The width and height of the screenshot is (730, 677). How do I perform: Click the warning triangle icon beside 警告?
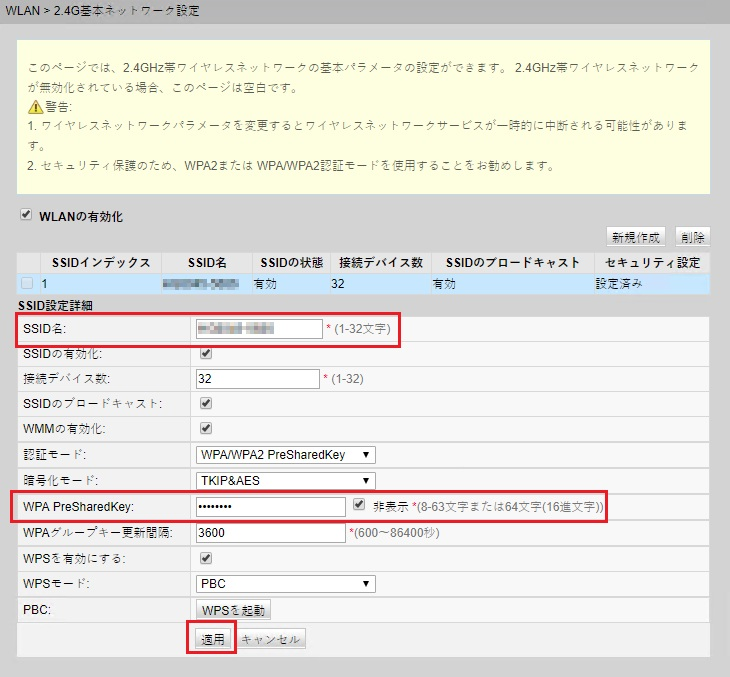coord(35,107)
